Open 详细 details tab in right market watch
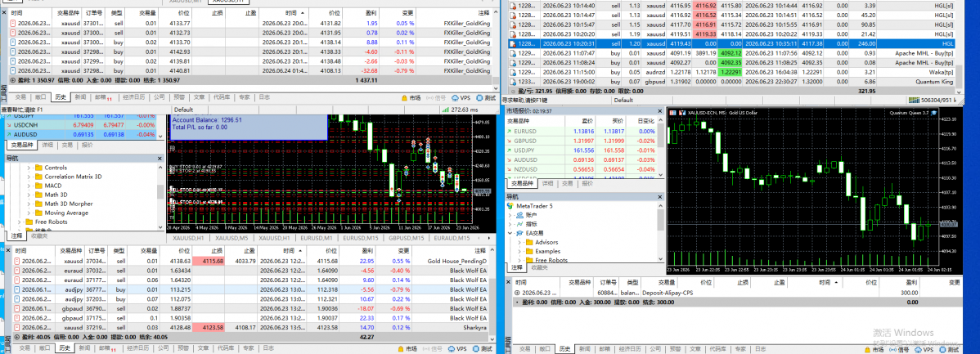This screenshot has height=354, width=980. tap(547, 184)
